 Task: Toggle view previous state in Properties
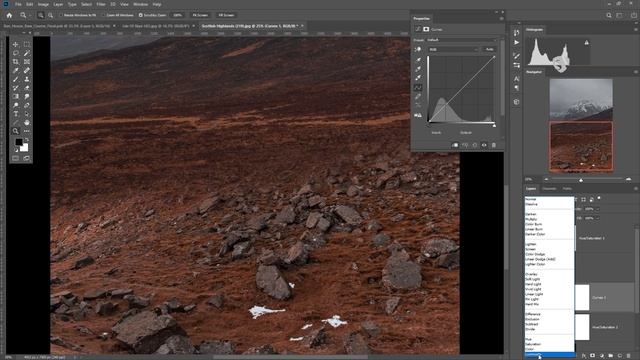pos(465,145)
